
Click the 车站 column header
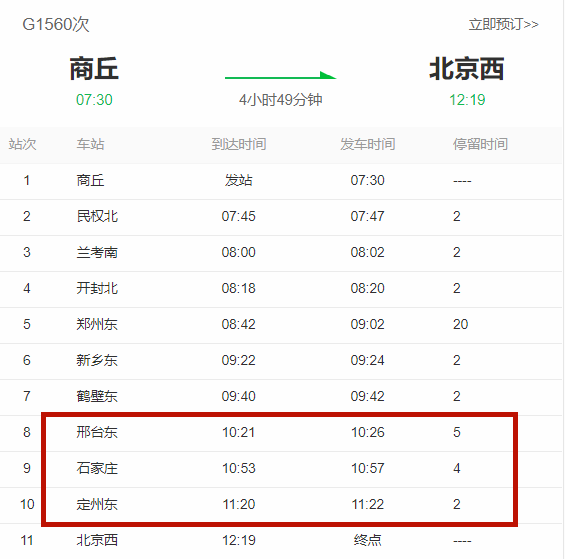click(x=90, y=144)
